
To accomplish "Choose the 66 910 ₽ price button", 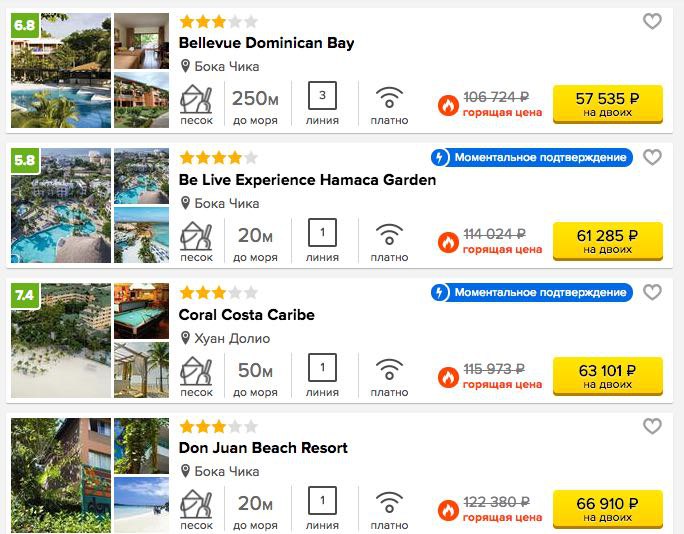I will tap(608, 509).
